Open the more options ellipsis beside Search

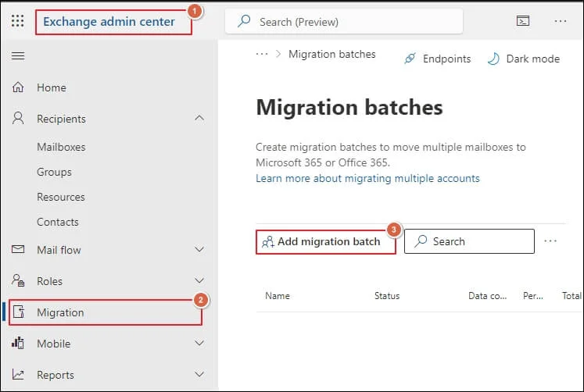[550, 241]
